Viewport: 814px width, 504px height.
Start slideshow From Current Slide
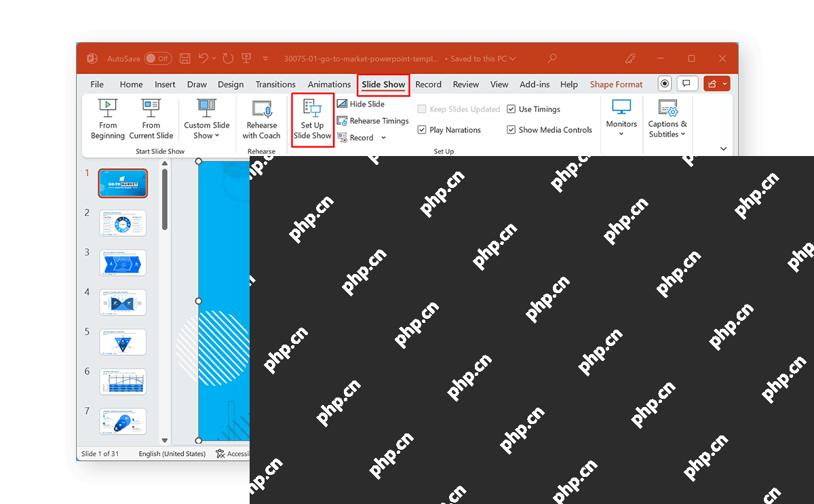click(151, 119)
